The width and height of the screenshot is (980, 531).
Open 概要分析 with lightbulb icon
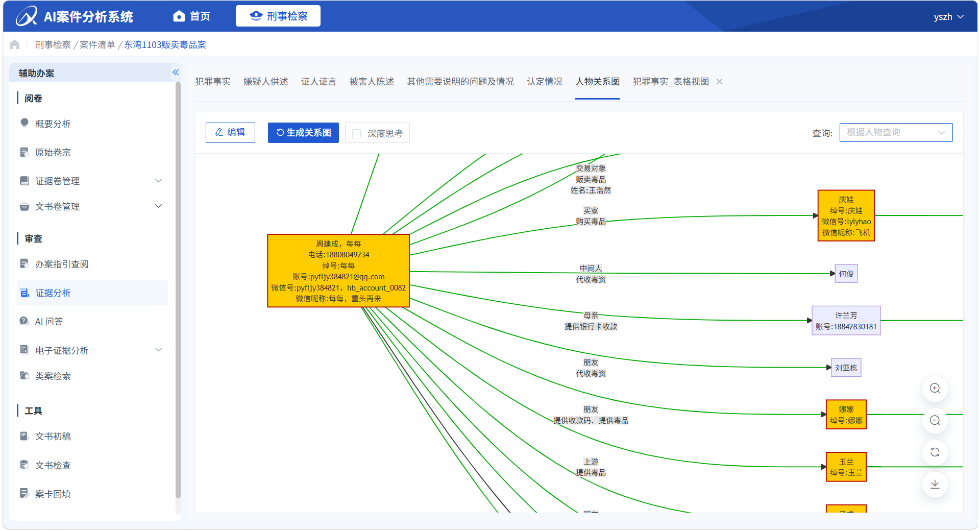click(53, 124)
